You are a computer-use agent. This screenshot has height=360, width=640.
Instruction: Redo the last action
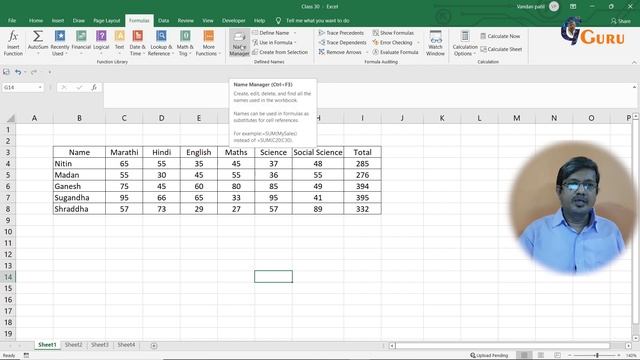34,72
